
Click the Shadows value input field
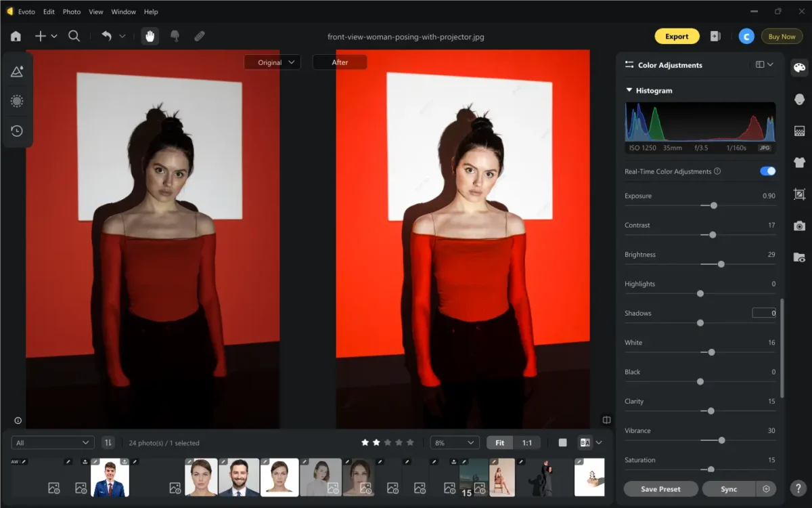pyautogui.click(x=765, y=313)
